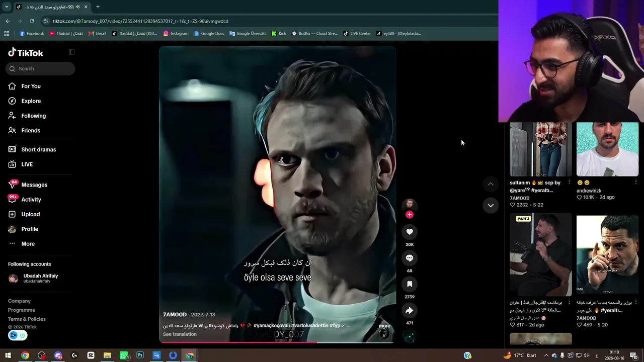Close the TikTok browser tab
This screenshot has width=644, height=362.
coord(86,7)
